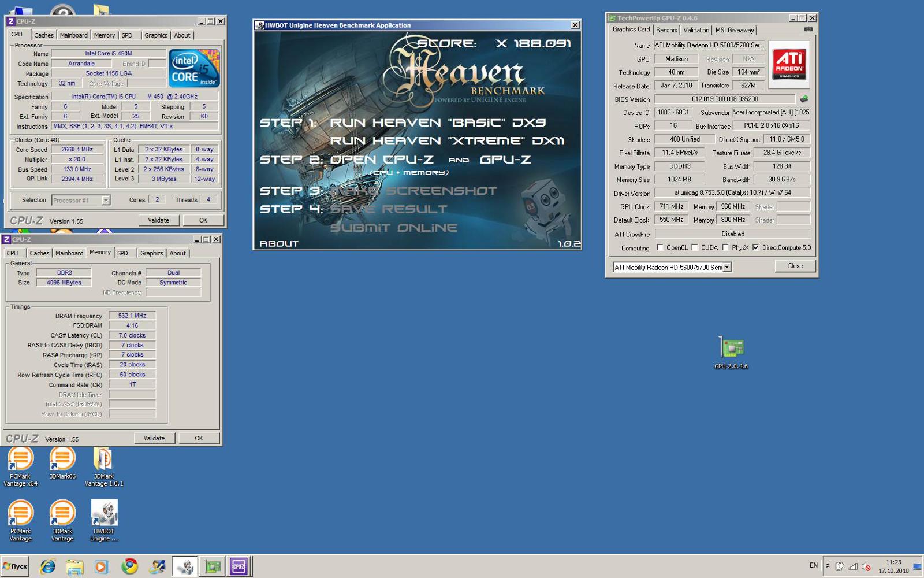Click the EN language indicator
924x578 pixels.
(x=813, y=565)
